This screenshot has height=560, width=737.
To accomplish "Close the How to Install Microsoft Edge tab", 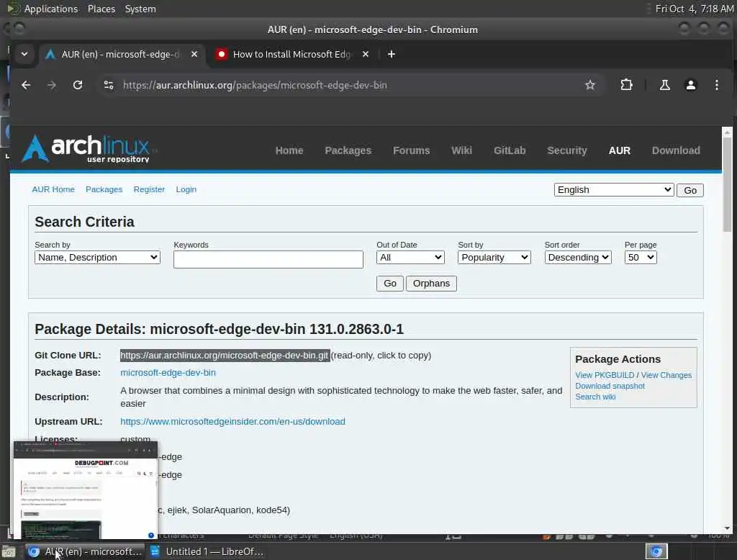I will [x=365, y=54].
